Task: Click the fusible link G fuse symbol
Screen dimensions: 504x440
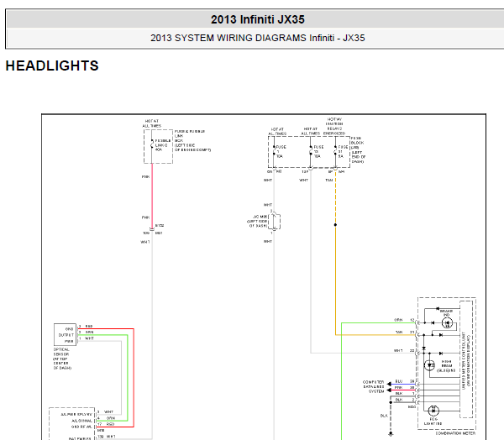Action: pos(152,145)
